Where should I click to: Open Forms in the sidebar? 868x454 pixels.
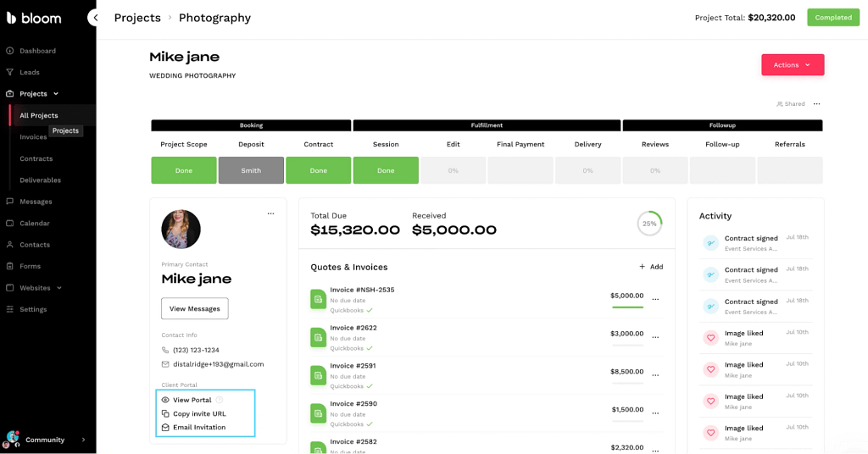[x=30, y=267]
